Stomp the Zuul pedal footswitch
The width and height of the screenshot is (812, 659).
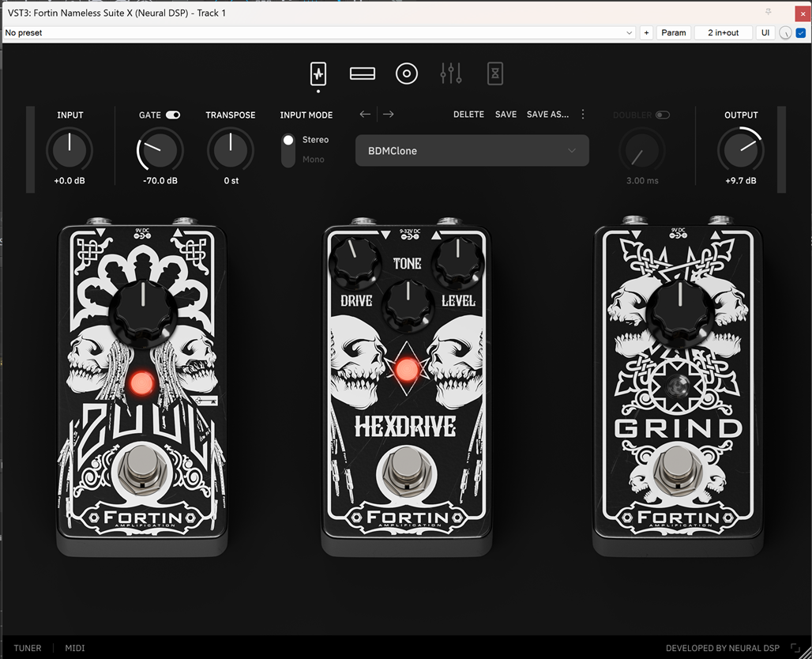tap(142, 469)
